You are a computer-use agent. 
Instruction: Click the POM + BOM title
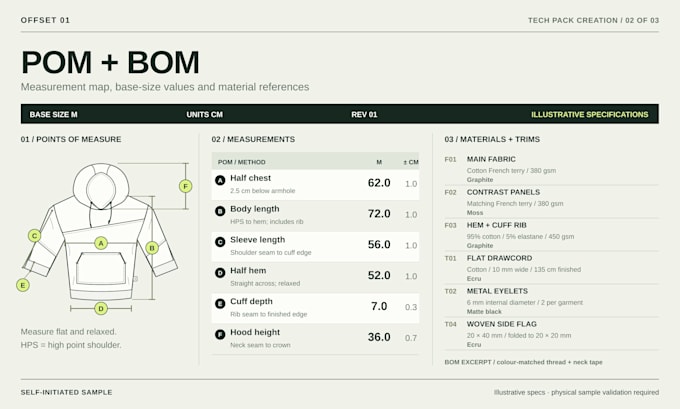110,62
